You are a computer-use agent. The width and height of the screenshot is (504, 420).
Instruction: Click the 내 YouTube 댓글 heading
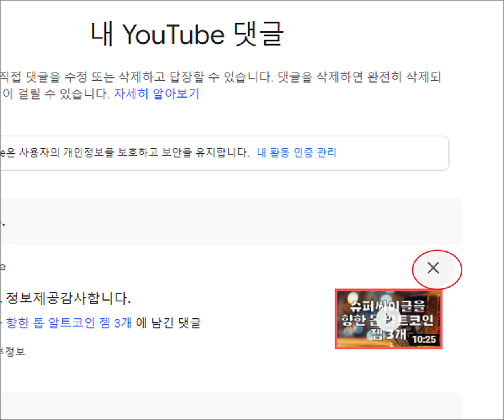(187, 34)
